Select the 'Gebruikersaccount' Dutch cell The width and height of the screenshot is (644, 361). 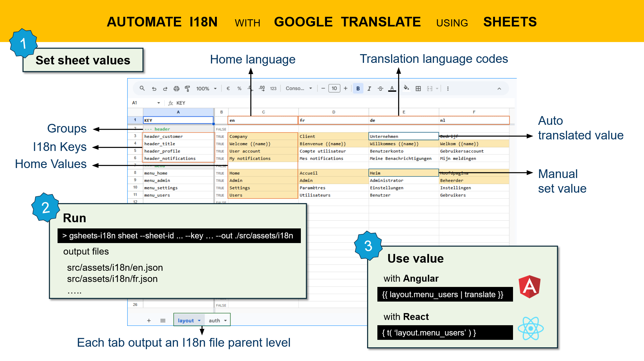tap(474, 151)
